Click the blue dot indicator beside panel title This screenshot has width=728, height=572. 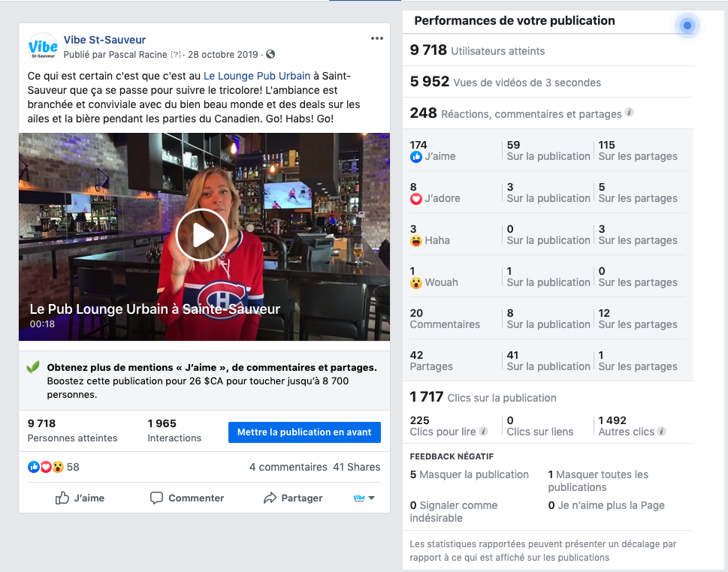point(687,25)
